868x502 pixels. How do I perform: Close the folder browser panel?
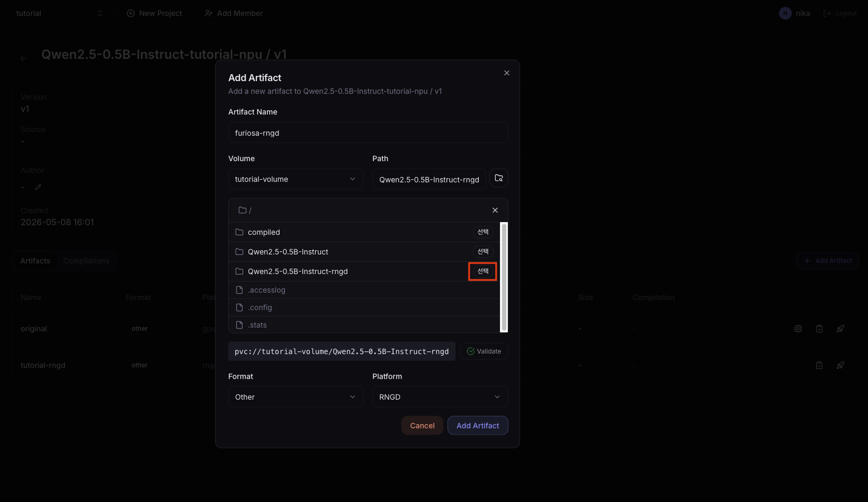(495, 210)
